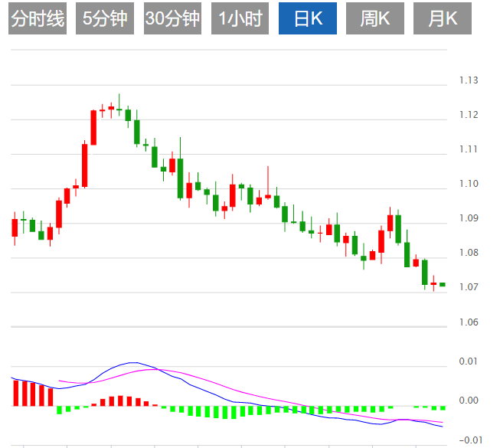
Task: Click the 1.12 price axis label
Action: click(x=469, y=114)
